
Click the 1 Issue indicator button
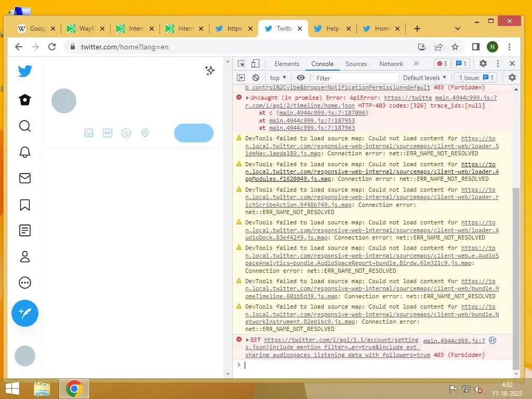476,78
